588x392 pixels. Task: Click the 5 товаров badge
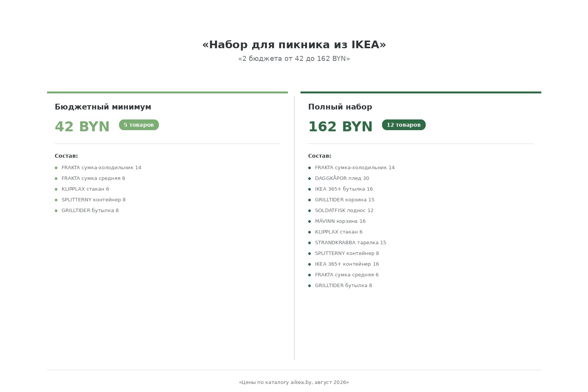[139, 125]
